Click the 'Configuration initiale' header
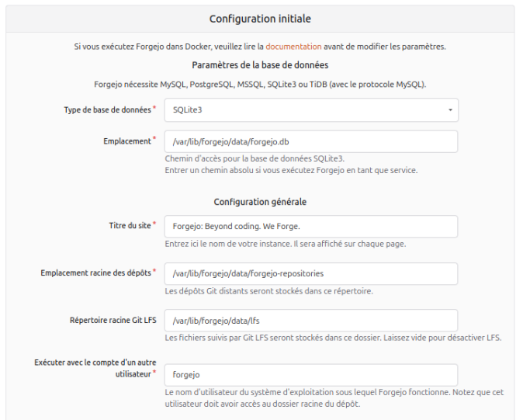The image size is (523, 420). pyautogui.click(x=260, y=19)
